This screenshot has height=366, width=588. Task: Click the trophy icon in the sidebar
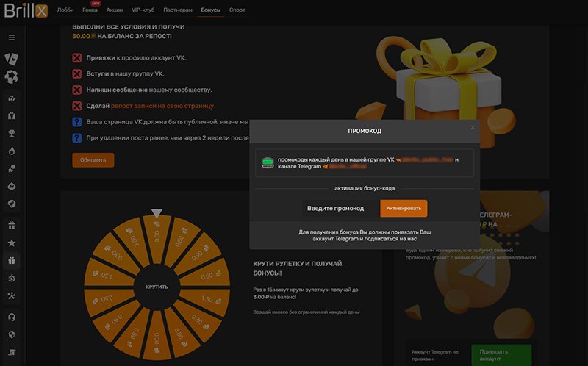tap(11, 133)
